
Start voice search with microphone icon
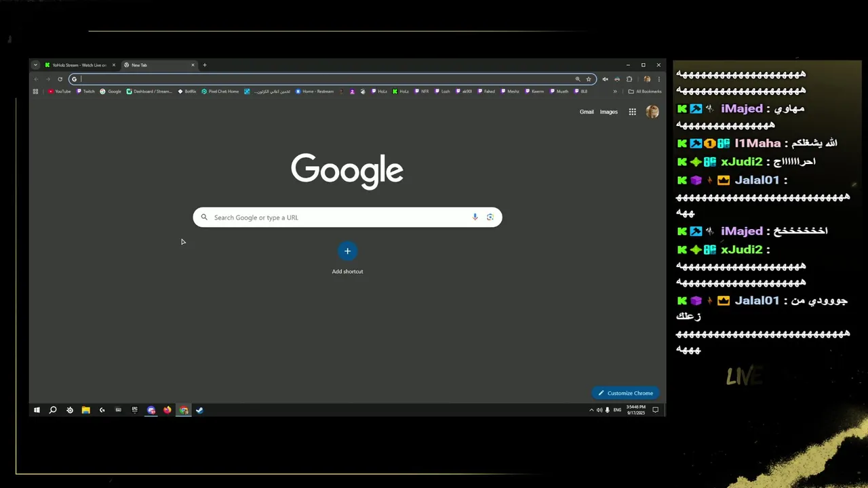(x=475, y=217)
